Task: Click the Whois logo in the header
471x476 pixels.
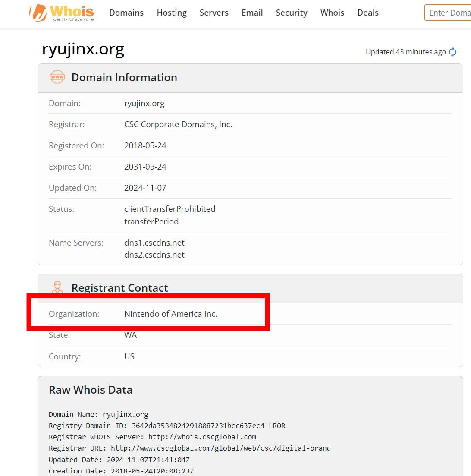Action: pos(62,13)
